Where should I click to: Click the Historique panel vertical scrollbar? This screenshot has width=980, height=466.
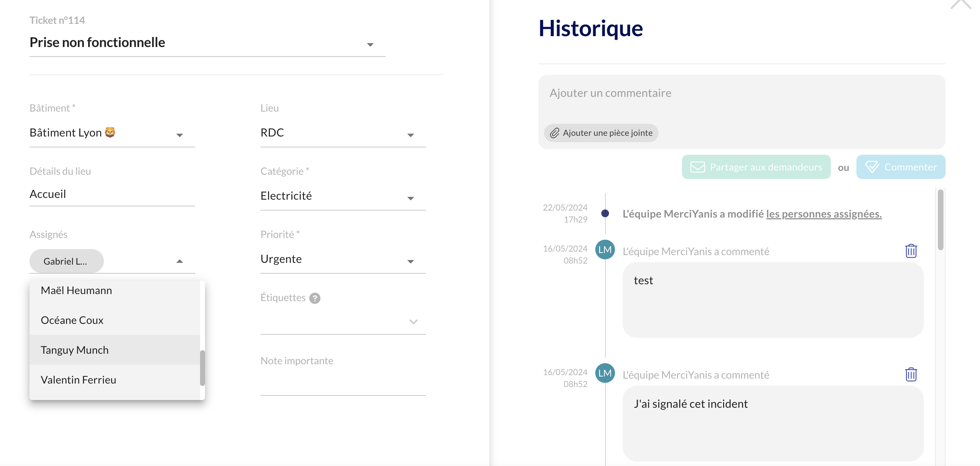[x=940, y=221]
